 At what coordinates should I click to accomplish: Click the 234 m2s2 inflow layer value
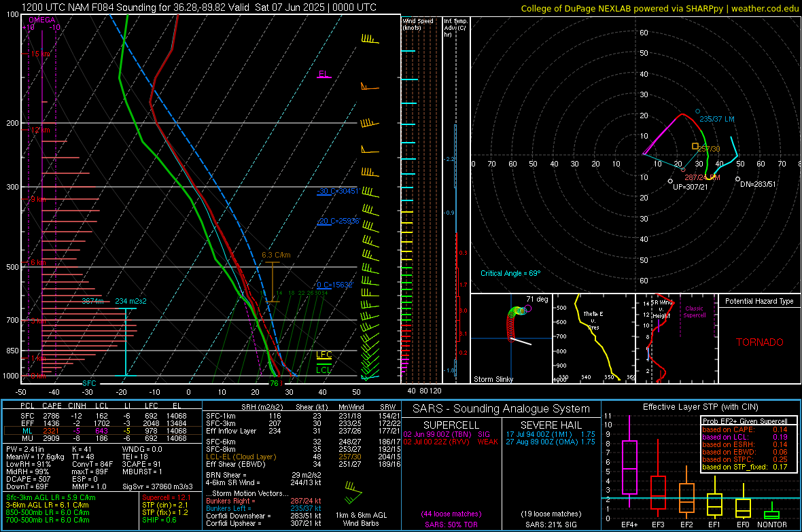[x=131, y=301]
